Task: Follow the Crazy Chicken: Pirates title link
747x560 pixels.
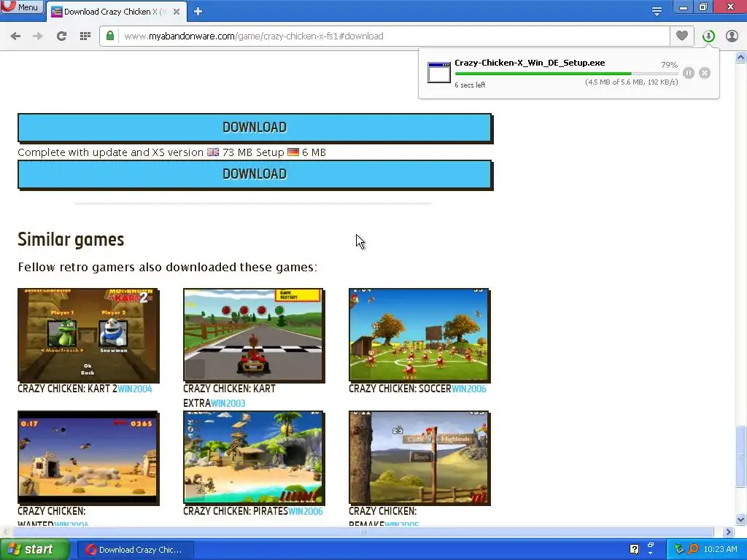Action: point(236,511)
